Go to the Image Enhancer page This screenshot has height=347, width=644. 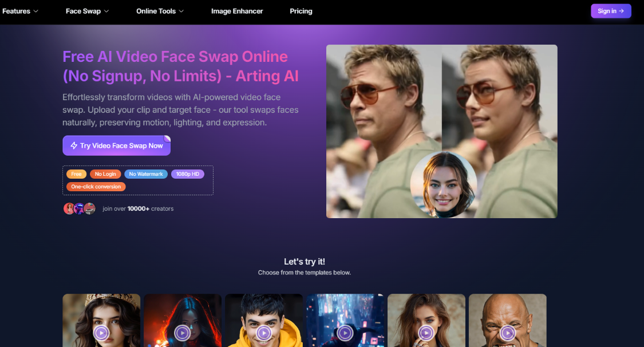tap(237, 11)
